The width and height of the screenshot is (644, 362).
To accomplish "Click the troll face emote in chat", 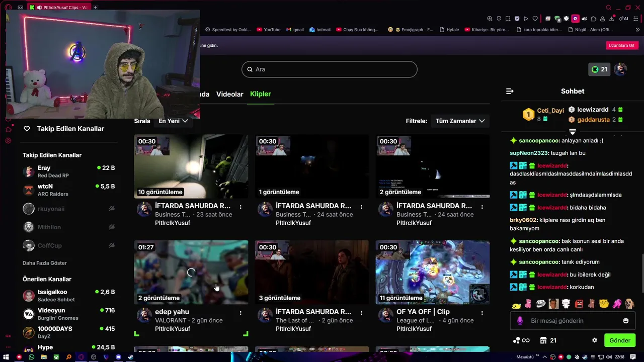I will coord(541,304).
